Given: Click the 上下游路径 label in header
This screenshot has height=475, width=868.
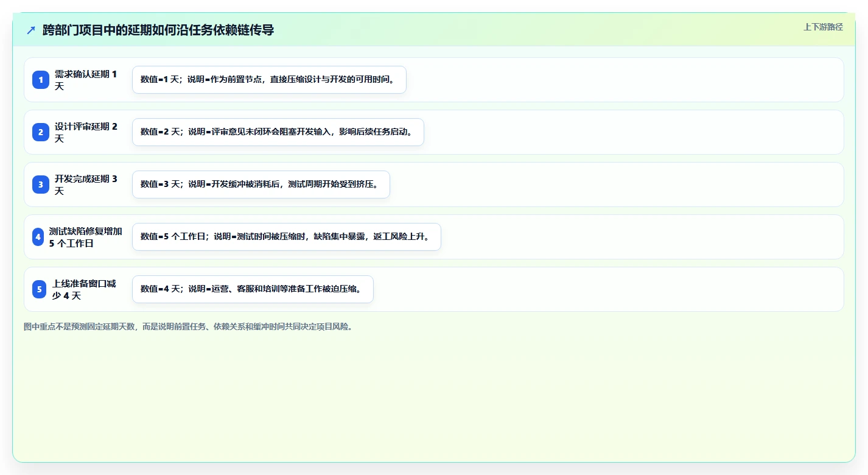Looking at the screenshot, I should point(823,27).
